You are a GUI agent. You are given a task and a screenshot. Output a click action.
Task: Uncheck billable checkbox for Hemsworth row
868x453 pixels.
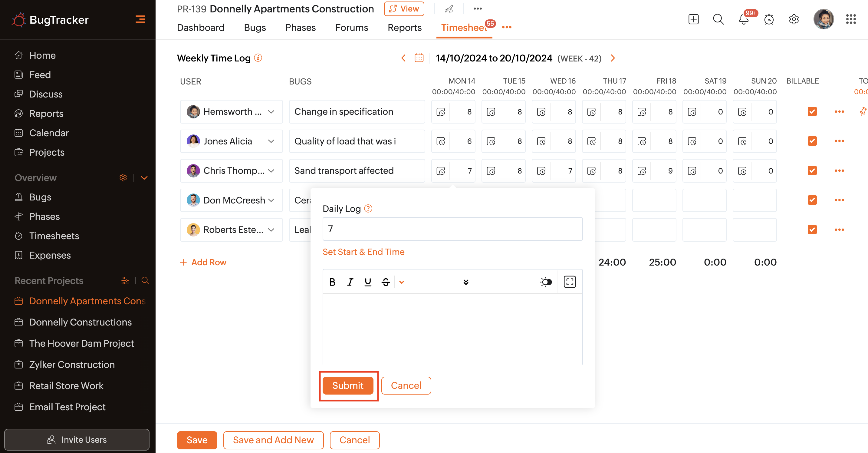[812, 111]
